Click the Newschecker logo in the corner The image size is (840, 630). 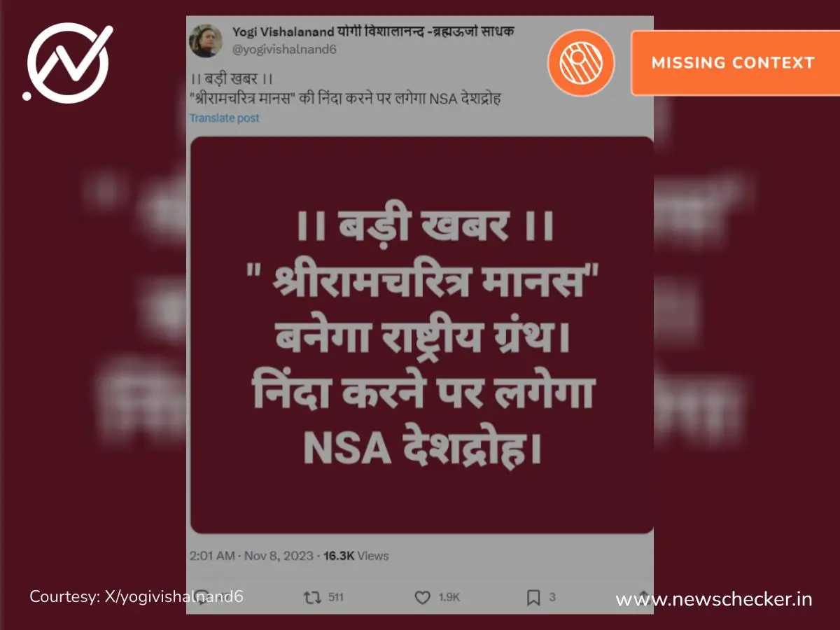[x=68, y=62]
